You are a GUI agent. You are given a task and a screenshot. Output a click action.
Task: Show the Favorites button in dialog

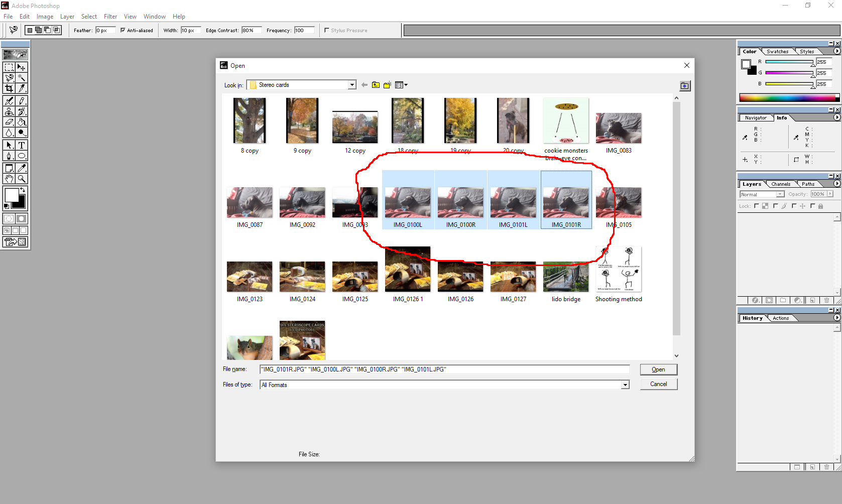tap(685, 86)
